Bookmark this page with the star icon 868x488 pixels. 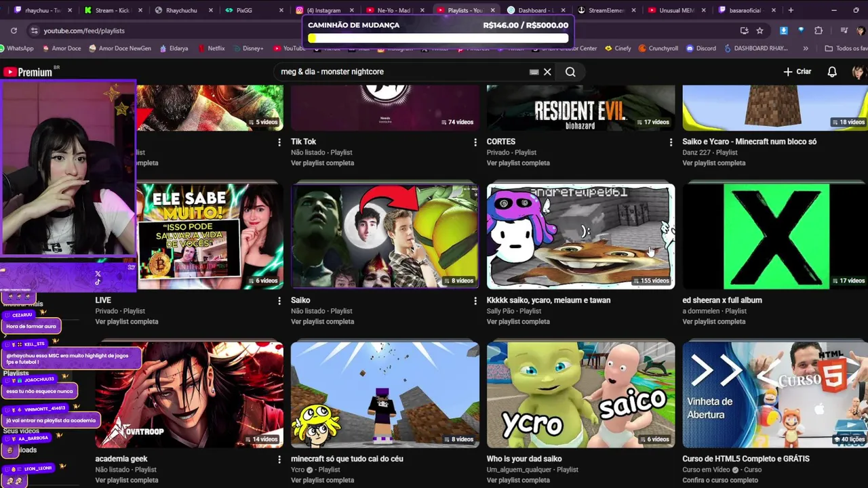[x=760, y=30]
